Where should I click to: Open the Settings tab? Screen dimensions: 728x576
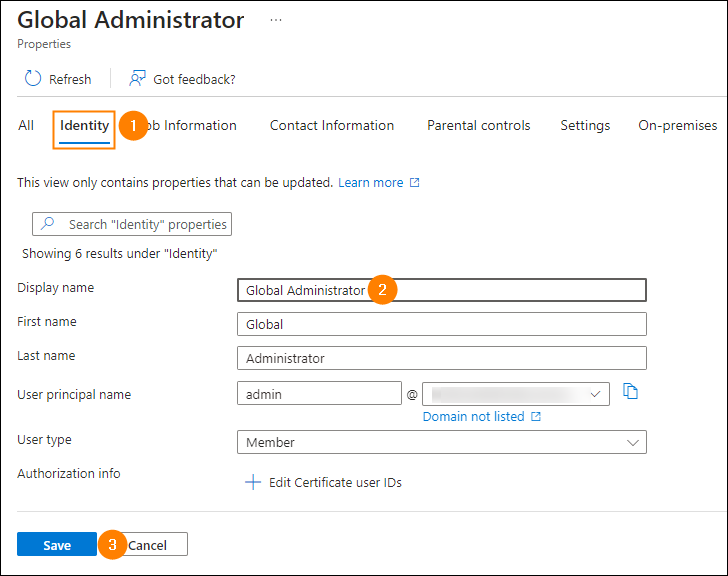[x=585, y=125]
